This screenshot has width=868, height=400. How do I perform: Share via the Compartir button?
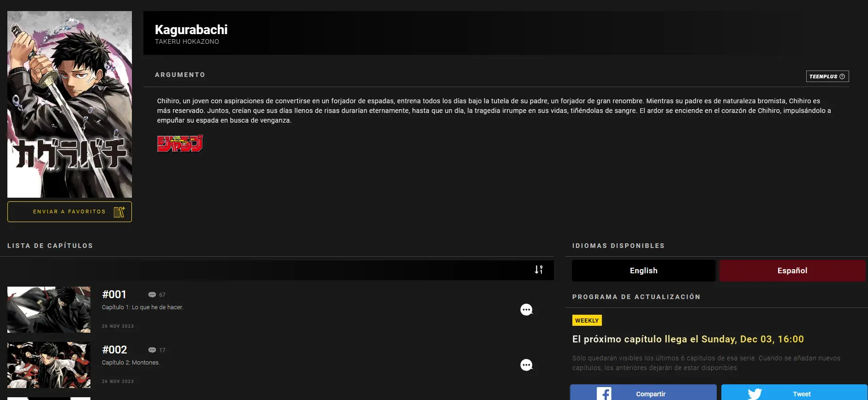(x=643, y=393)
